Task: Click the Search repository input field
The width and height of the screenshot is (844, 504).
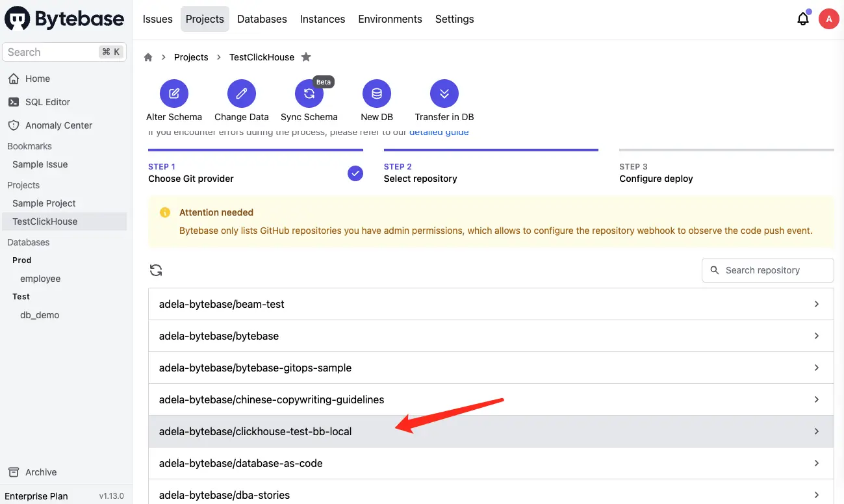Action: click(x=767, y=270)
